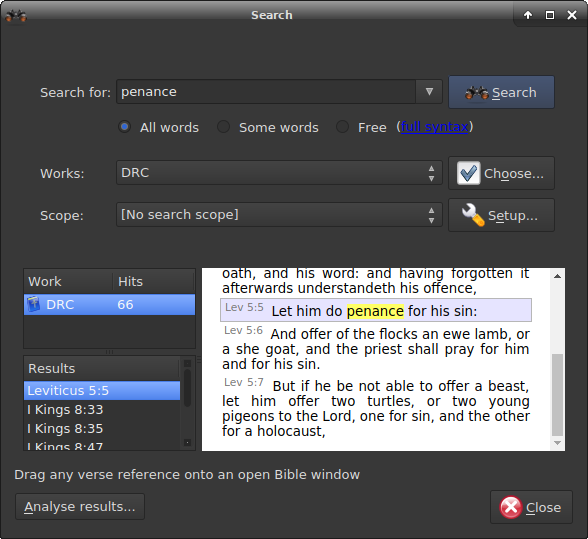Click the wrench icon beside Setup
This screenshot has width=588, height=539.
(x=472, y=215)
